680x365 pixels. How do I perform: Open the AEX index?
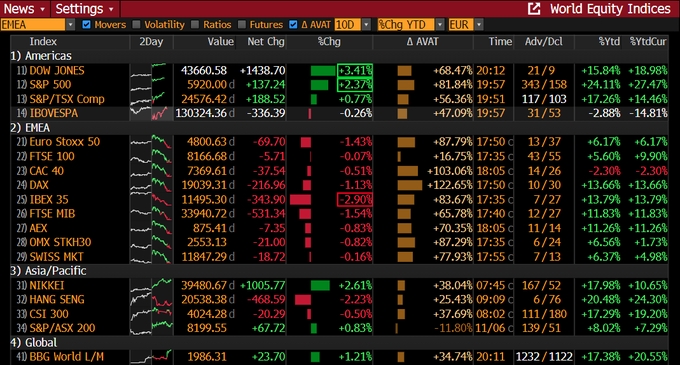point(38,228)
